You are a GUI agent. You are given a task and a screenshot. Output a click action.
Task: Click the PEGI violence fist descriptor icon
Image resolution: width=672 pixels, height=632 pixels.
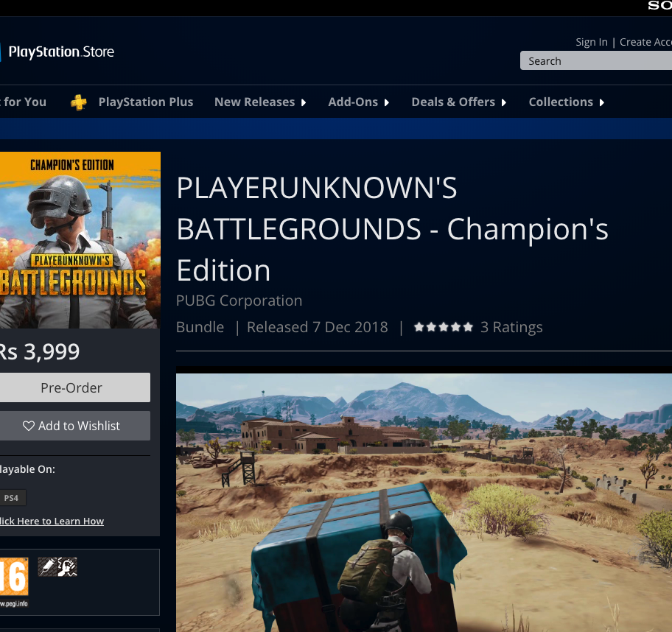[x=68, y=566]
